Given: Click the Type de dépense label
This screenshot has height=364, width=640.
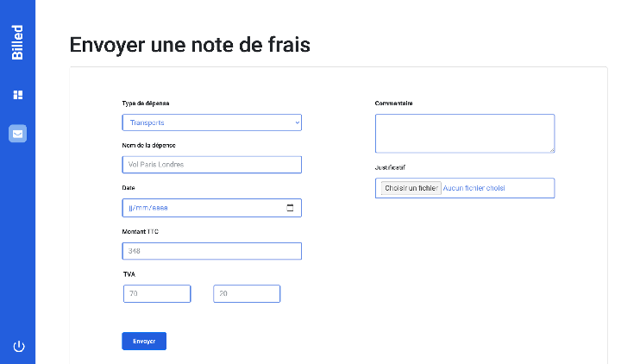Looking at the screenshot, I should coord(146,104).
